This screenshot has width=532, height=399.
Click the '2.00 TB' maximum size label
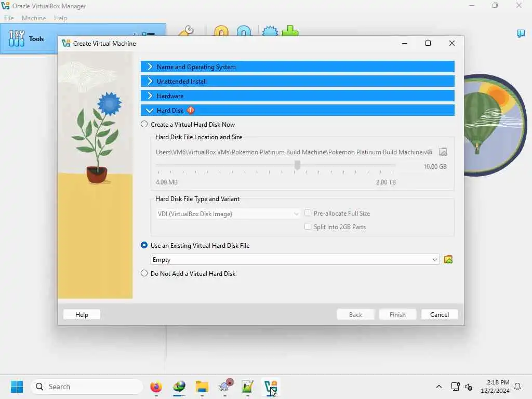point(386,182)
